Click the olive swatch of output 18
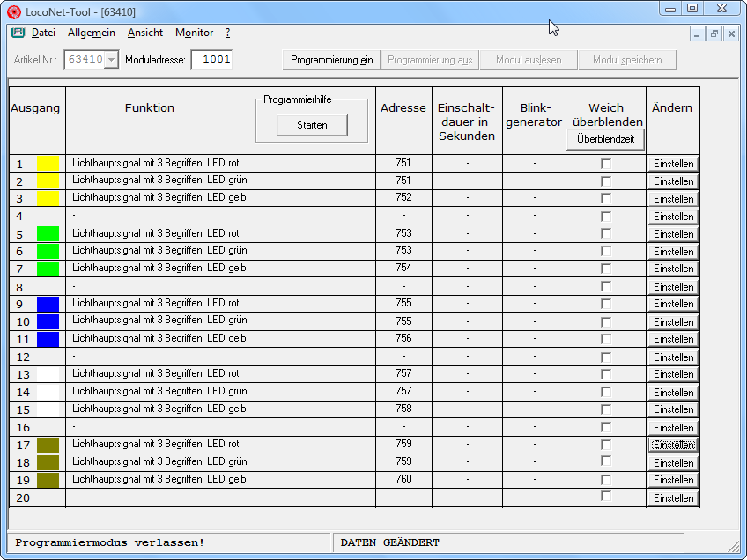 48,462
